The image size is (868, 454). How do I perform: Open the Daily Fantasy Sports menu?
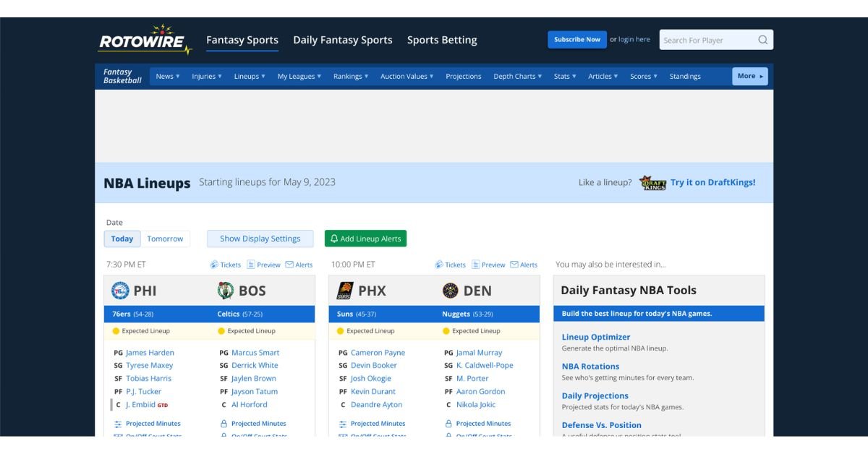343,40
